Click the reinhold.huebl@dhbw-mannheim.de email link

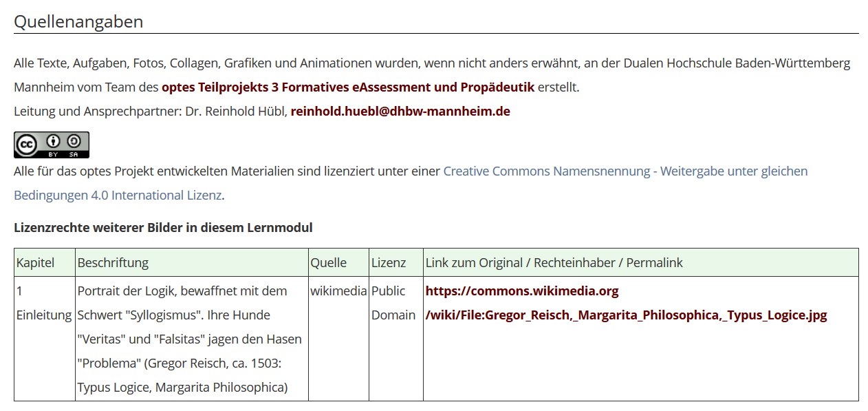tap(400, 112)
